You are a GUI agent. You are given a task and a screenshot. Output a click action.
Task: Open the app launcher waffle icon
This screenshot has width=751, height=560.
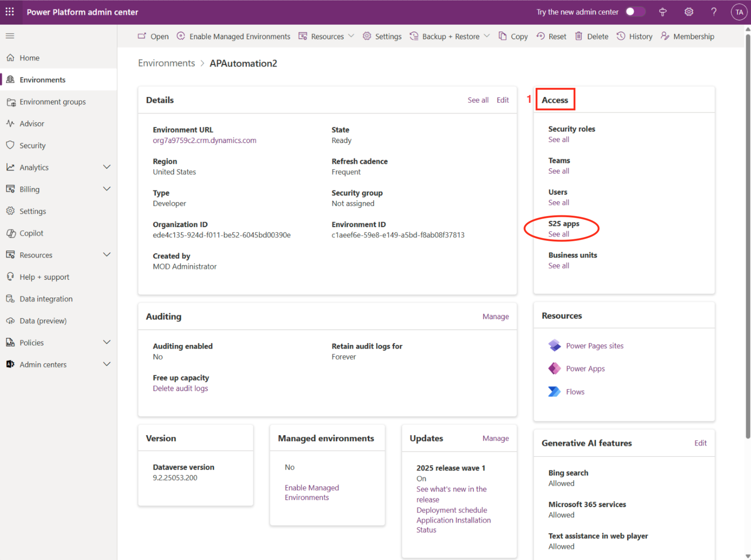10,12
